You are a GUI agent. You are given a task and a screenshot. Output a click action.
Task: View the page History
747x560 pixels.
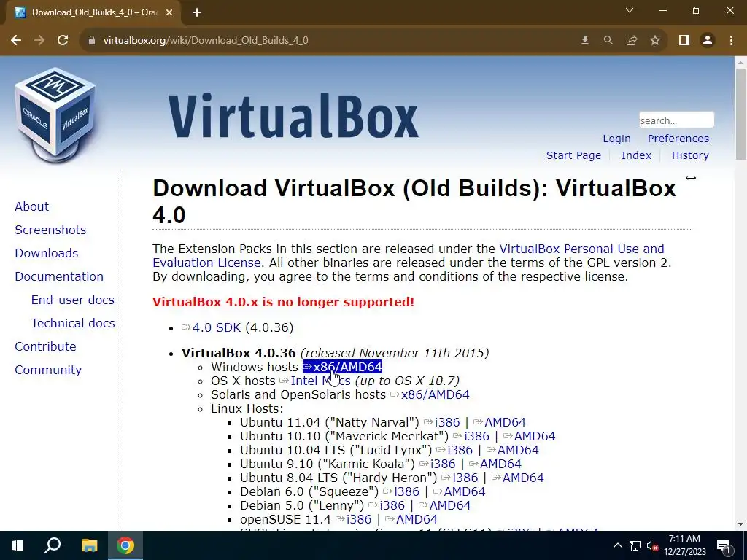coord(690,155)
